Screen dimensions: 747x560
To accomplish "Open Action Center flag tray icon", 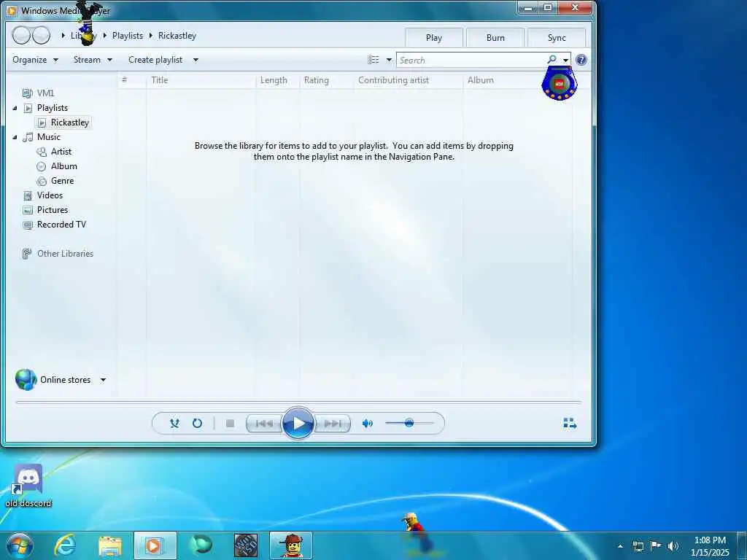I will (656, 546).
